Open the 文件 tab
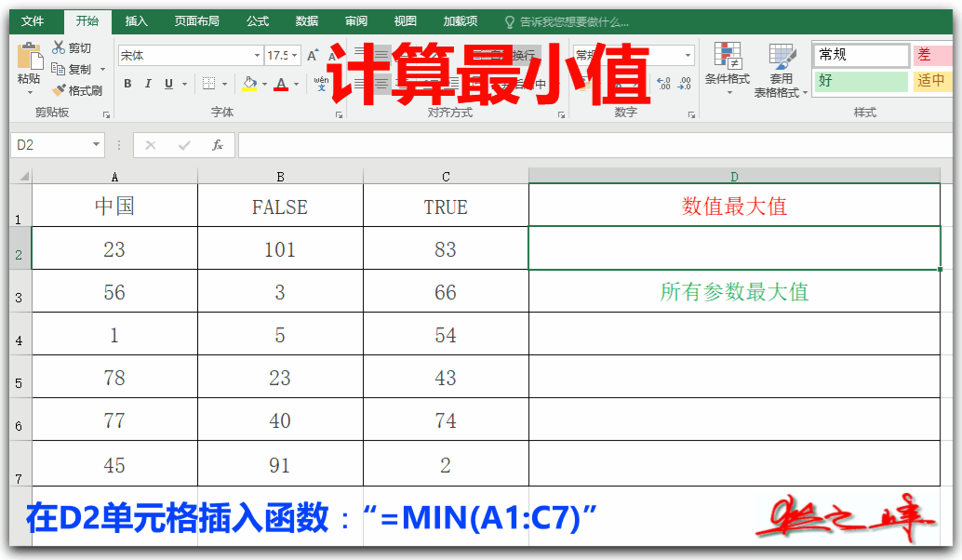Screen dimensions: 962x560 pyautogui.click(x=33, y=21)
